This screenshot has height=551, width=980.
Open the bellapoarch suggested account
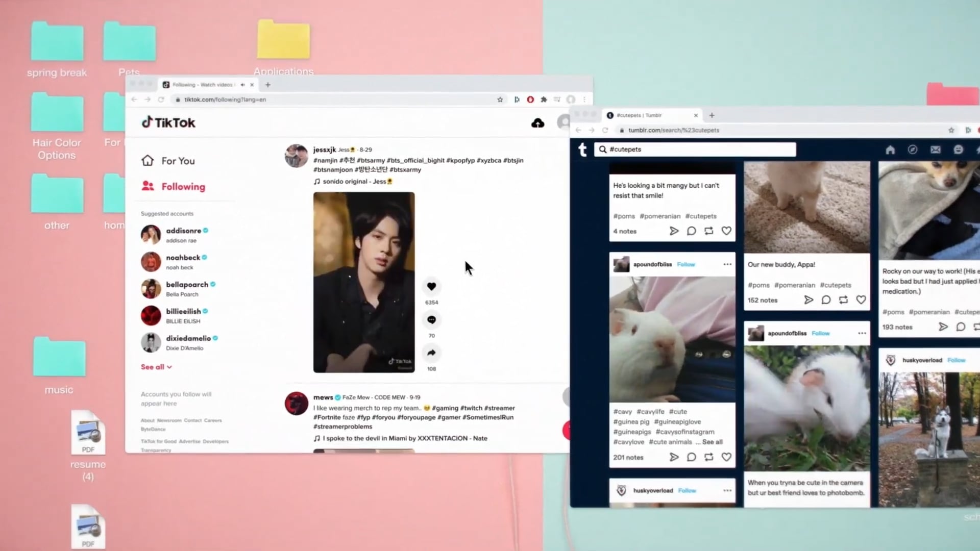click(178, 289)
